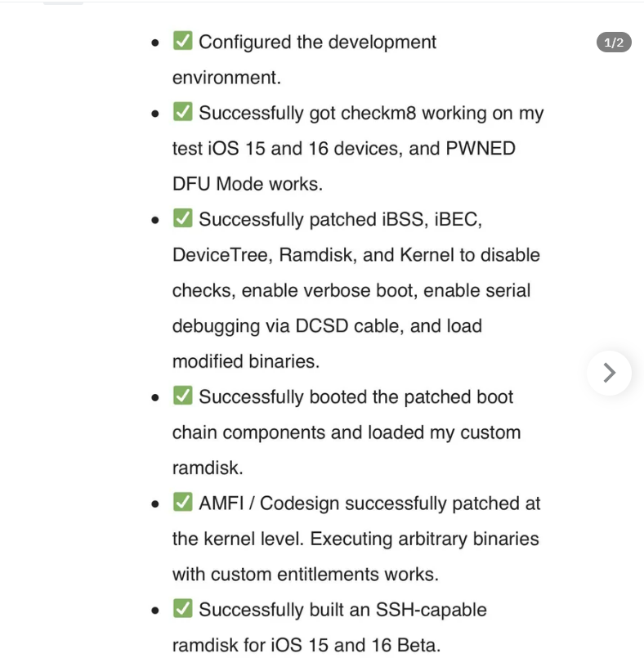The image size is (644, 658).
Task: Click the text 'with custom entitlements works.'
Action: click(306, 575)
